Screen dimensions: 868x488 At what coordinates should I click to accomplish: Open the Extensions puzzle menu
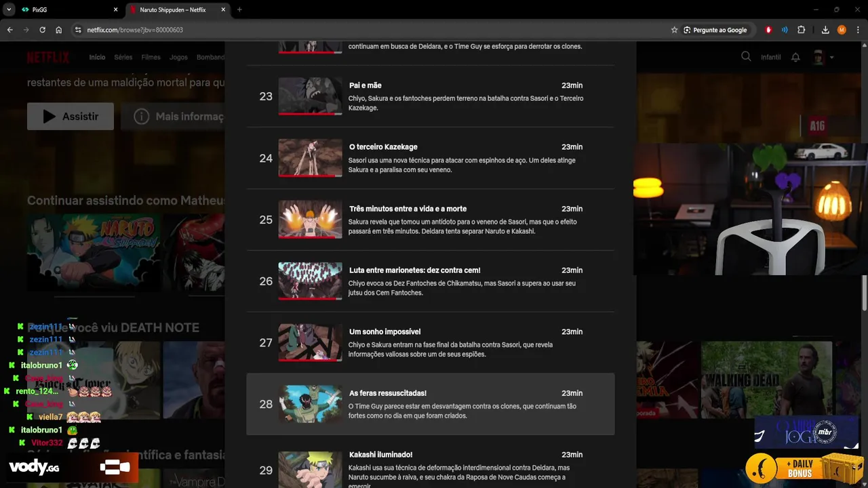point(802,30)
